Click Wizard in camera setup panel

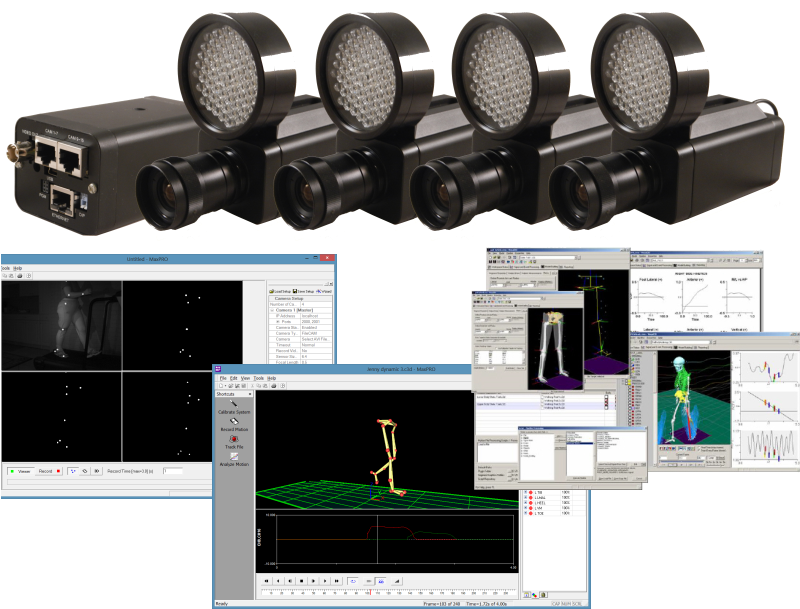(324, 291)
